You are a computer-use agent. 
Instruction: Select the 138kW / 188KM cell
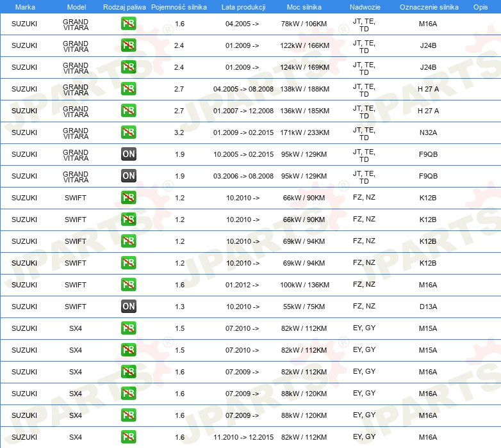pos(304,89)
